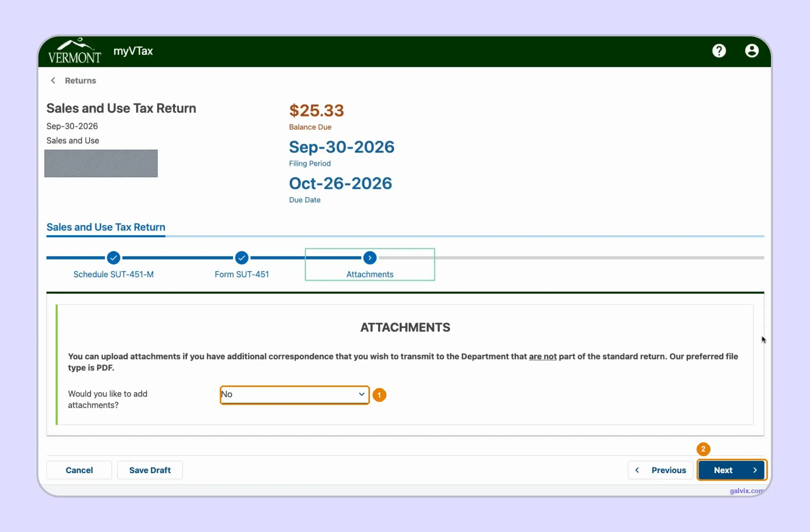Click the 'Would you like to add attachments?' label
This screenshot has width=810, height=532.
pyautogui.click(x=108, y=399)
